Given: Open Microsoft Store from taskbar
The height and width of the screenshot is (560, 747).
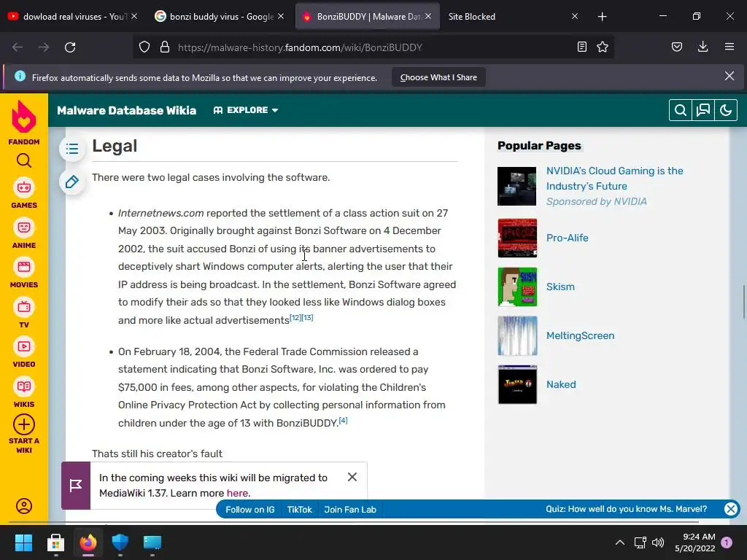Looking at the screenshot, I should 55,542.
